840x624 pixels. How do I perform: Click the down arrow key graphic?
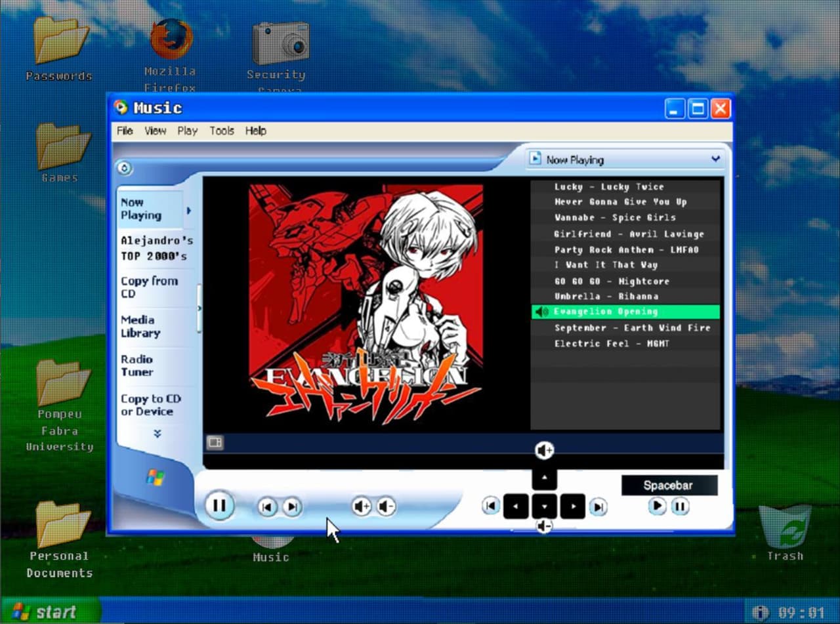tap(544, 507)
